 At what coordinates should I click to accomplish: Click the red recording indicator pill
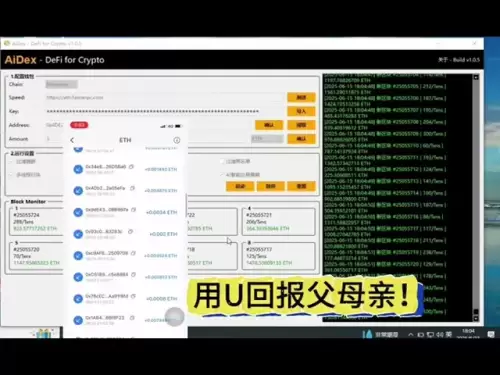tap(79, 125)
